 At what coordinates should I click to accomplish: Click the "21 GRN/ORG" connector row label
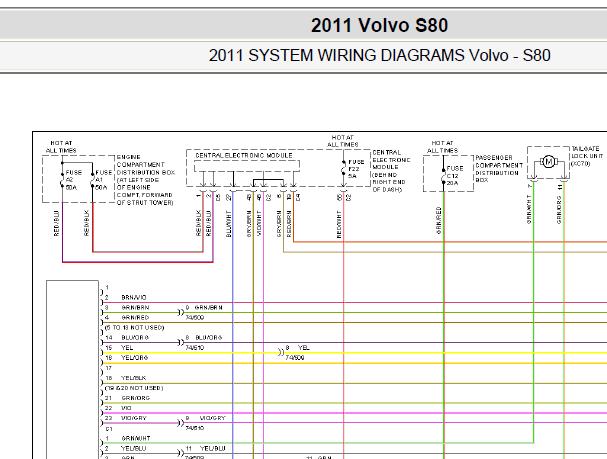pos(127,398)
